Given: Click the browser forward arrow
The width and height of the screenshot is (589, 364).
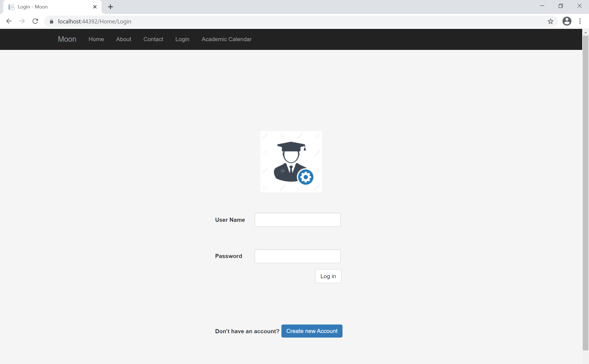Looking at the screenshot, I should [x=22, y=21].
